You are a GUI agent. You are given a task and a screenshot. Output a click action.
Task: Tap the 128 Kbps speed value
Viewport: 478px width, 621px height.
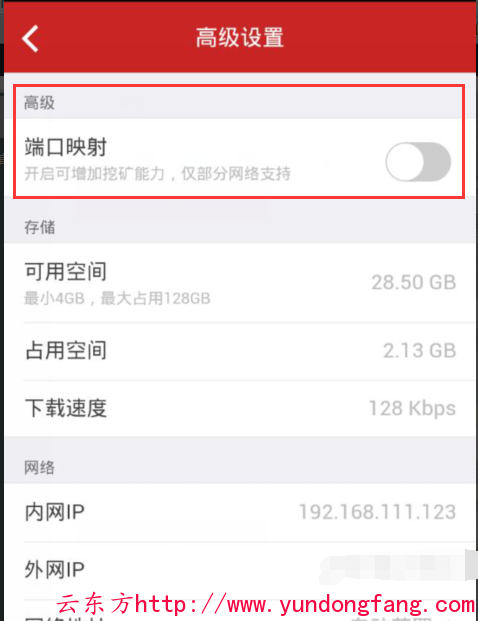[412, 408]
